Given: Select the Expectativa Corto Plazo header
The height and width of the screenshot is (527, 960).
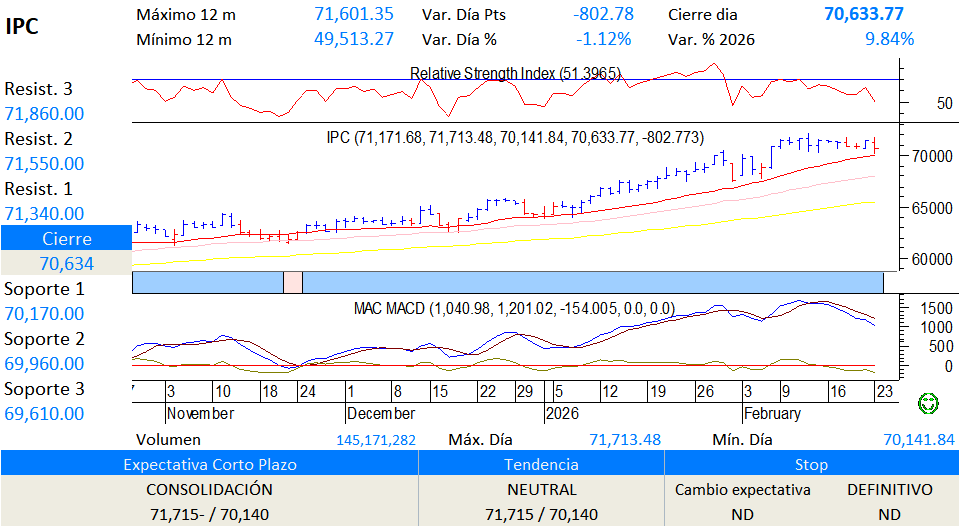Looking at the screenshot, I should point(209,464).
